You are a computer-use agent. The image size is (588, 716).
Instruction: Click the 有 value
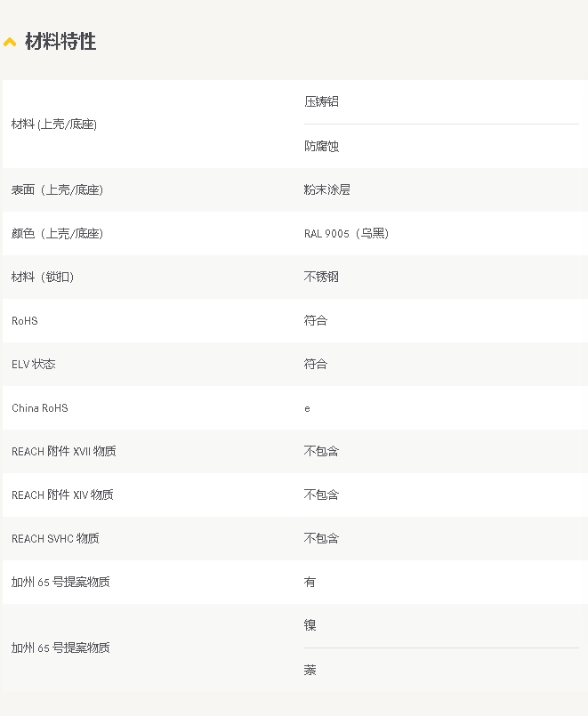coord(310,583)
